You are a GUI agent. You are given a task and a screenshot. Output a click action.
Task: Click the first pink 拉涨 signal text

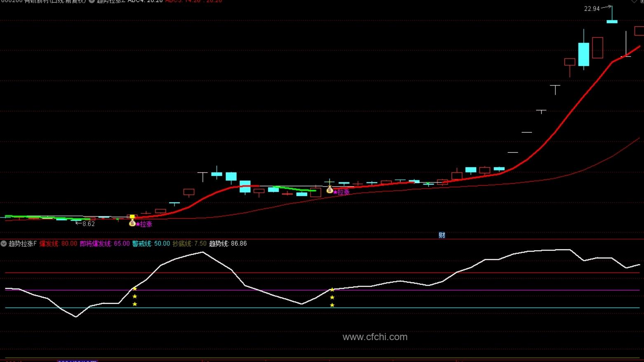146,224
